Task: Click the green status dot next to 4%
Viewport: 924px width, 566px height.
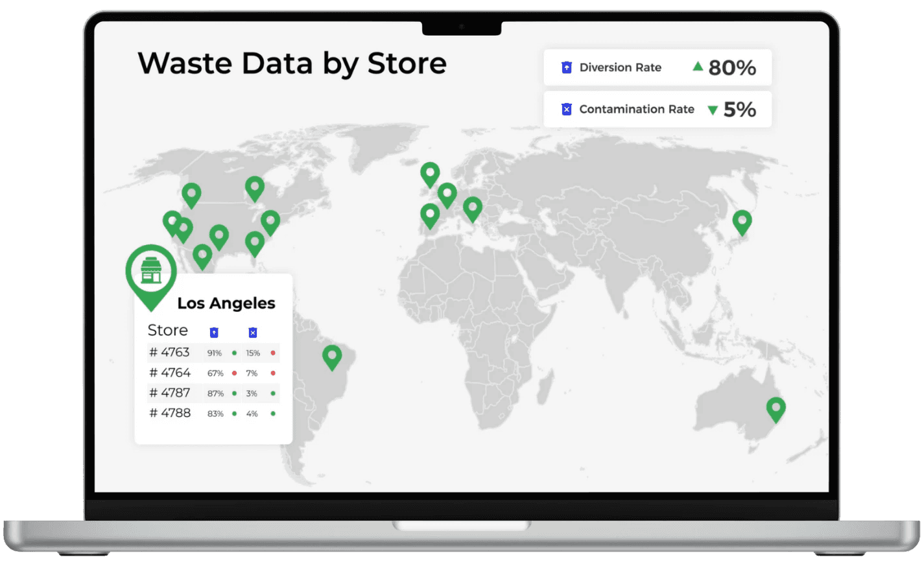Action: pyautogui.click(x=273, y=414)
